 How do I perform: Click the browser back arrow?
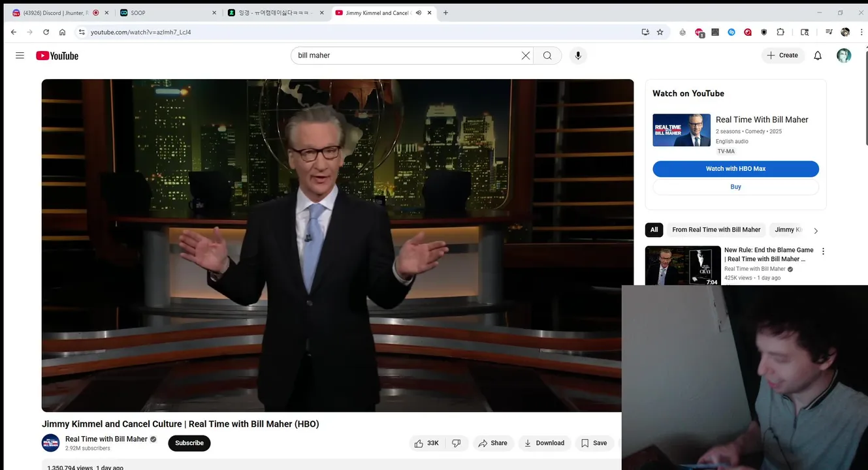click(x=14, y=32)
